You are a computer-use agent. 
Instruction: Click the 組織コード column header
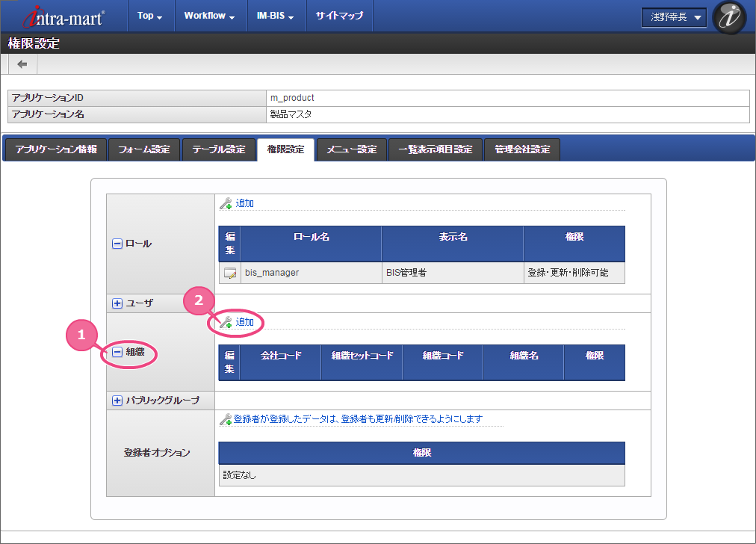442,362
